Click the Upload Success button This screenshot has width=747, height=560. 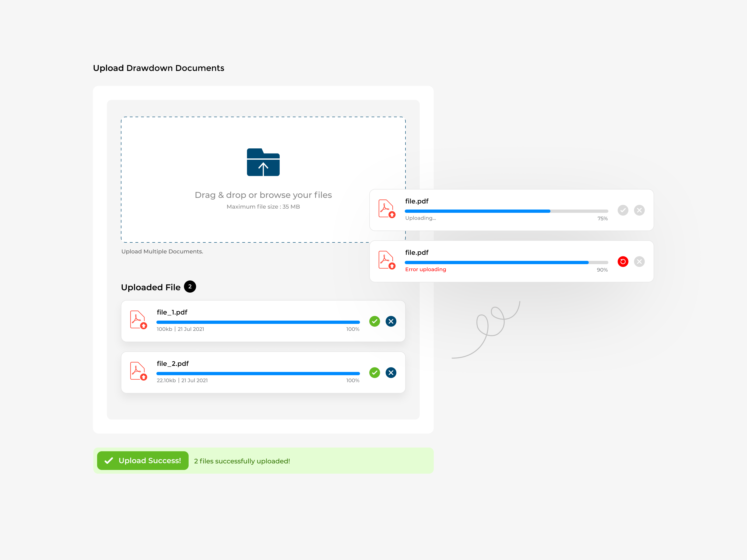click(x=142, y=460)
